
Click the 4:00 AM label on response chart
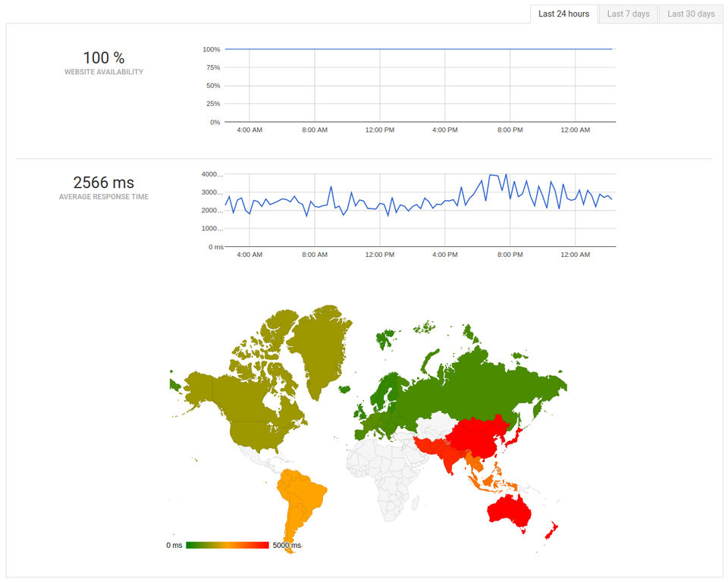pyautogui.click(x=249, y=255)
